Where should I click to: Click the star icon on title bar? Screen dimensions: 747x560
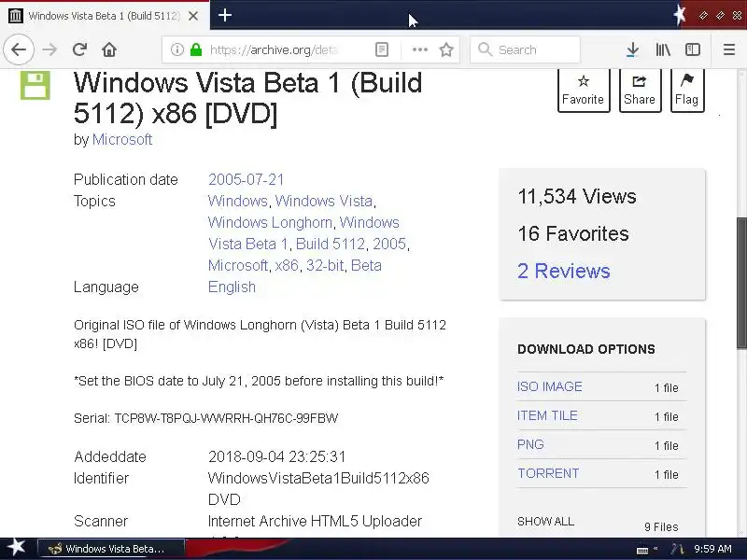(680, 15)
